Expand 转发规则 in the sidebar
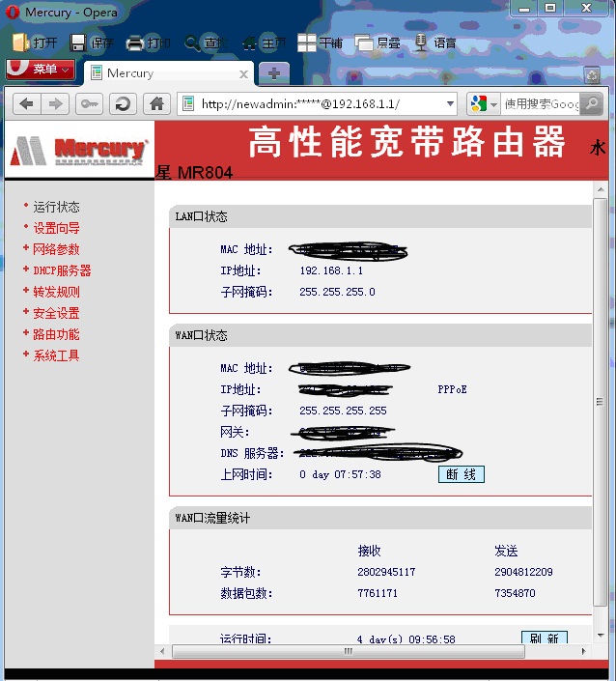 pos(56,292)
